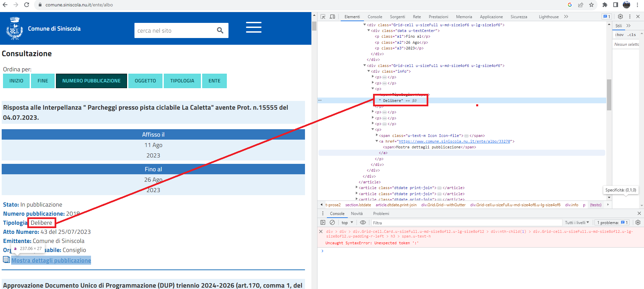Image resolution: width=644 pixels, height=289 pixels.
Task: Open the Sicurezza tab
Action: click(x=519, y=17)
